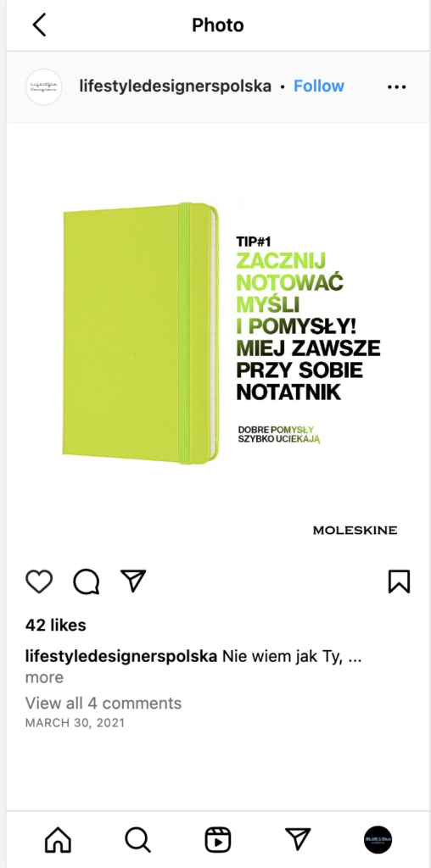Open lifestyledesignerspolska username in the header
Screen dimensions: 431x868
[x=175, y=86]
